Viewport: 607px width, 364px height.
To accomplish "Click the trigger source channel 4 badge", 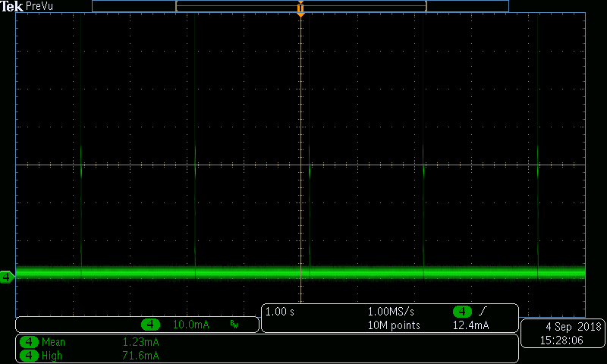I will click(462, 312).
